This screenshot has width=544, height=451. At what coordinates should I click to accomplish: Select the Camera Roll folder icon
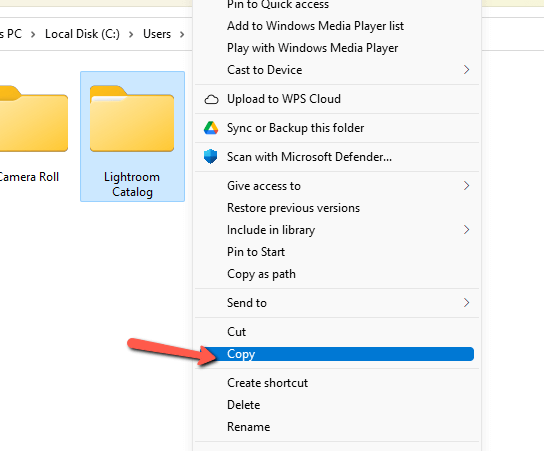click(33, 118)
